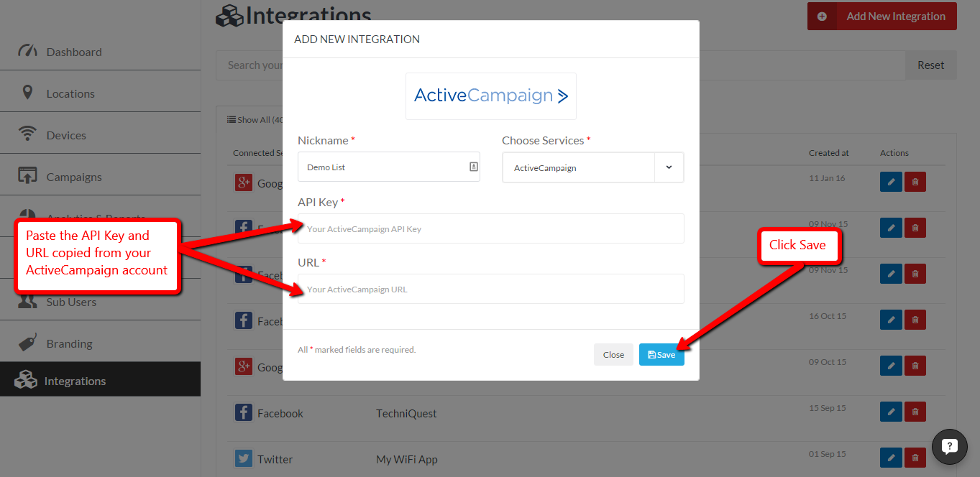Edit the integration created 16 Oct 15
This screenshot has height=477, width=980.
(891, 320)
